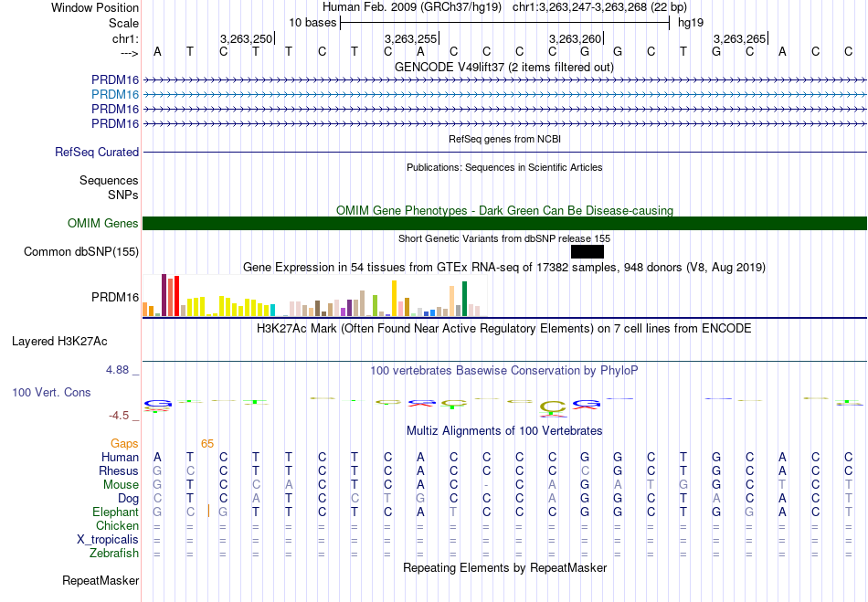Open the RefSeq Curated track label
This screenshot has height=602, width=868.
click(97, 152)
